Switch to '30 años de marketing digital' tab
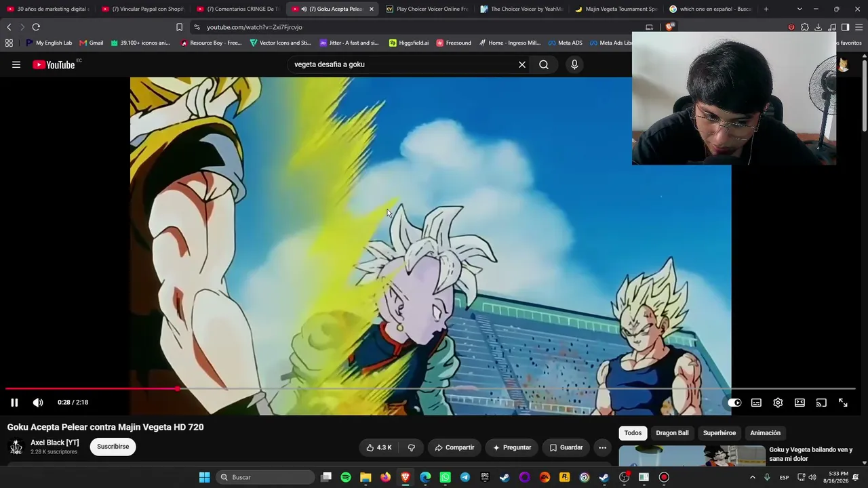This screenshot has width=868, height=488. (47, 9)
